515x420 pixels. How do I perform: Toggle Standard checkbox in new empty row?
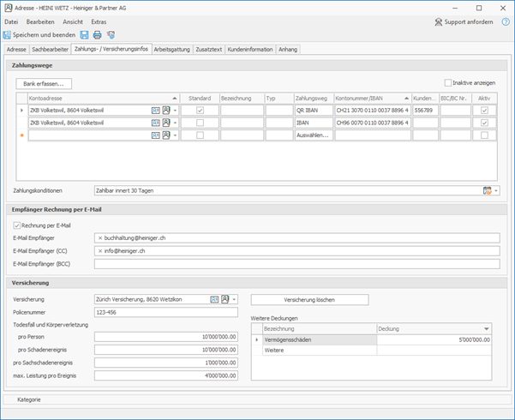[x=200, y=135]
